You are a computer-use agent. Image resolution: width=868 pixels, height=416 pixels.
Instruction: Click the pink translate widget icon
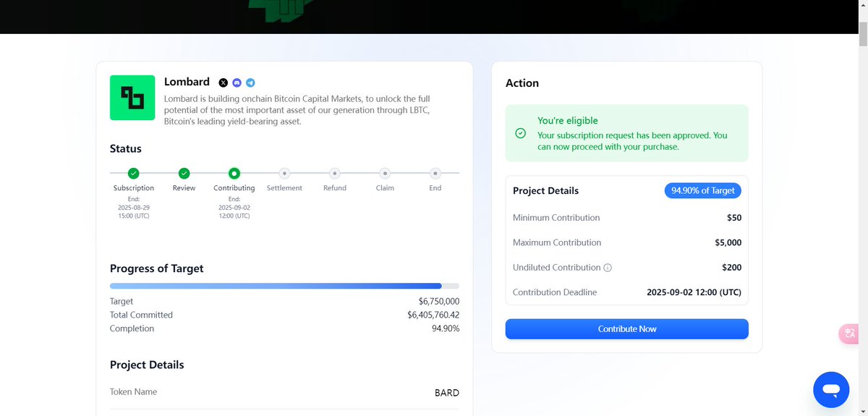coord(850,334)
